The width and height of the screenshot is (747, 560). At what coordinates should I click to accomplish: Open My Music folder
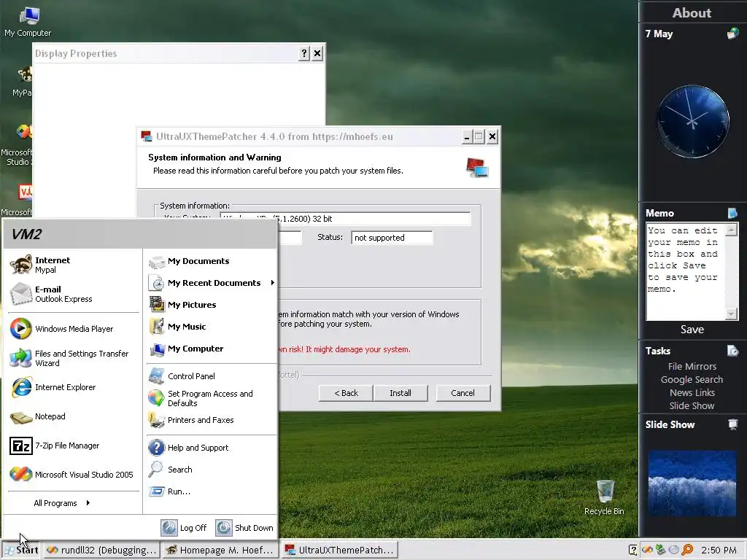(x=212, y=327)
